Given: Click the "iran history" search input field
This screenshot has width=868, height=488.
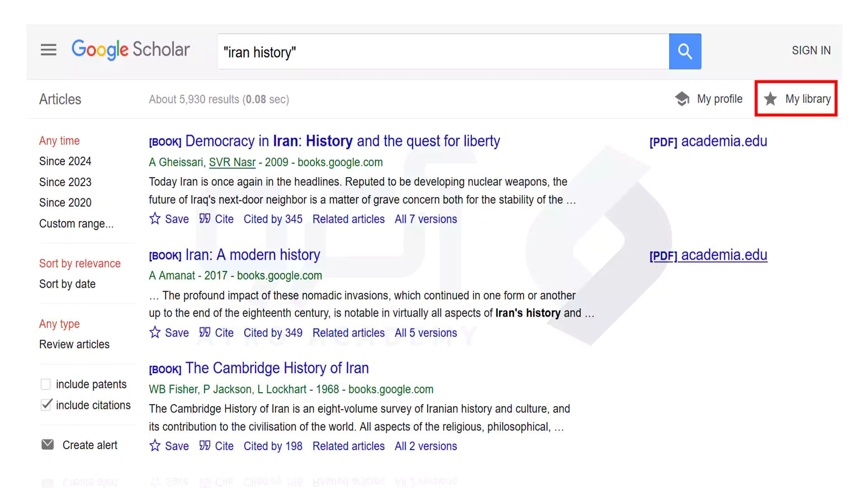Looking at the screenshot, I should coord(443,52).
